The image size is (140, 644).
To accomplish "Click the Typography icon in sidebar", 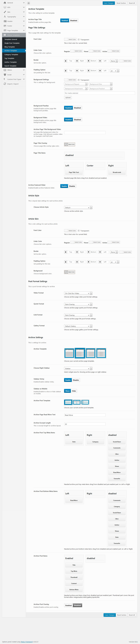I will [5, 17].
